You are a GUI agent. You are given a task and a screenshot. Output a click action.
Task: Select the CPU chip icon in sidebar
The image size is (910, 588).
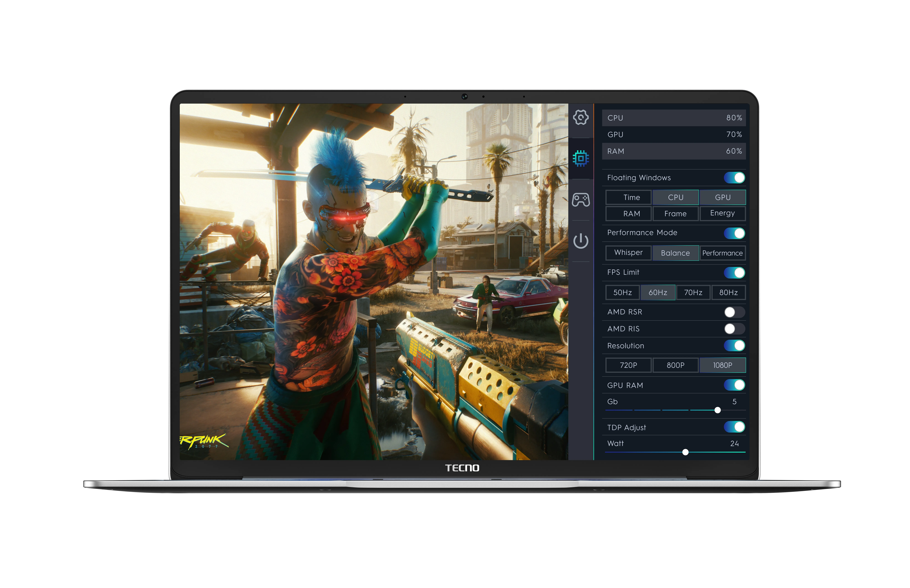point(581,158)
